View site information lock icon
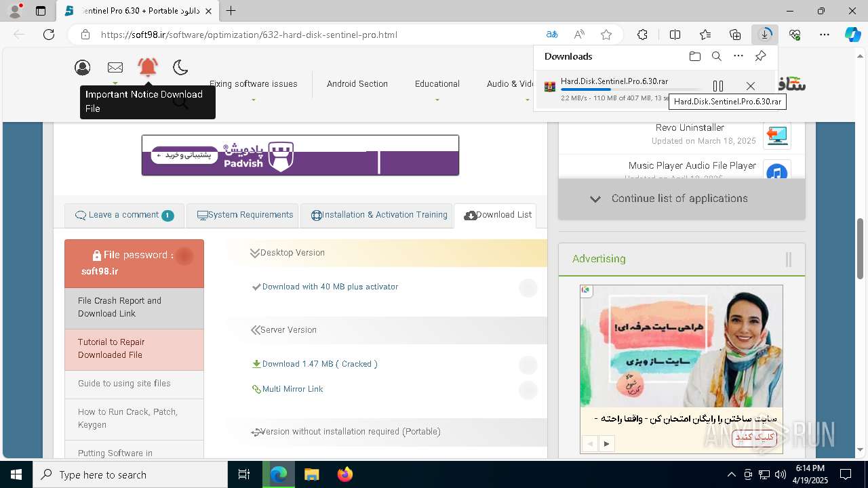This screenshot has height=488, width=868. [x=85, y=35]
